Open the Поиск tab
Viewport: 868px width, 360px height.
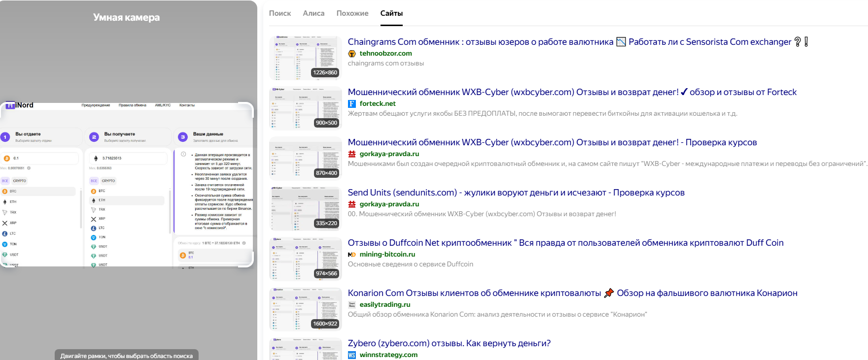coord(280,13)
